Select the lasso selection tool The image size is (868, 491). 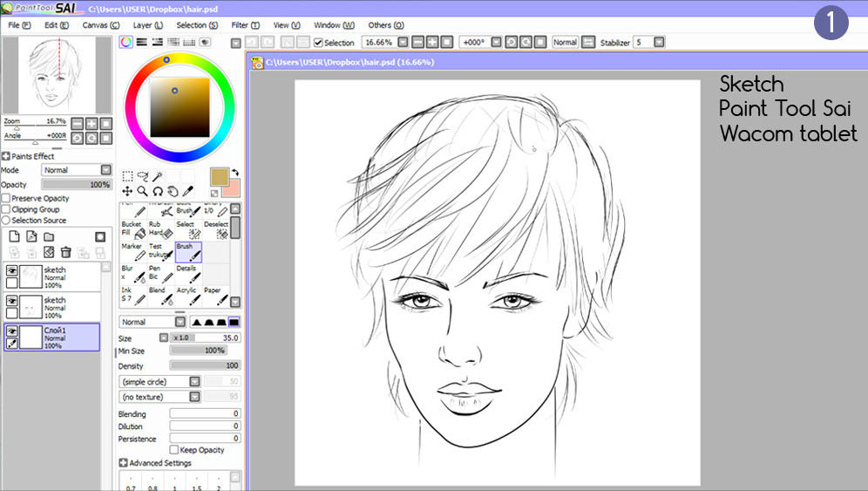click(143, 176)
